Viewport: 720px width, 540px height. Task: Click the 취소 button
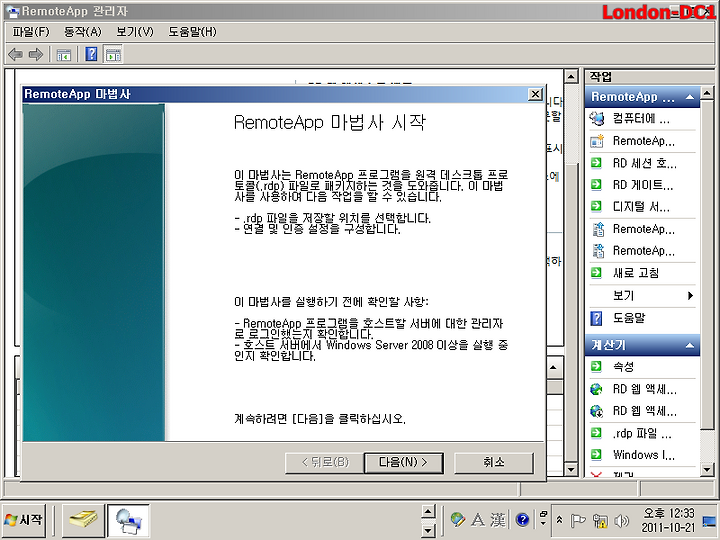pyautogui.click(x=494, y=462)
